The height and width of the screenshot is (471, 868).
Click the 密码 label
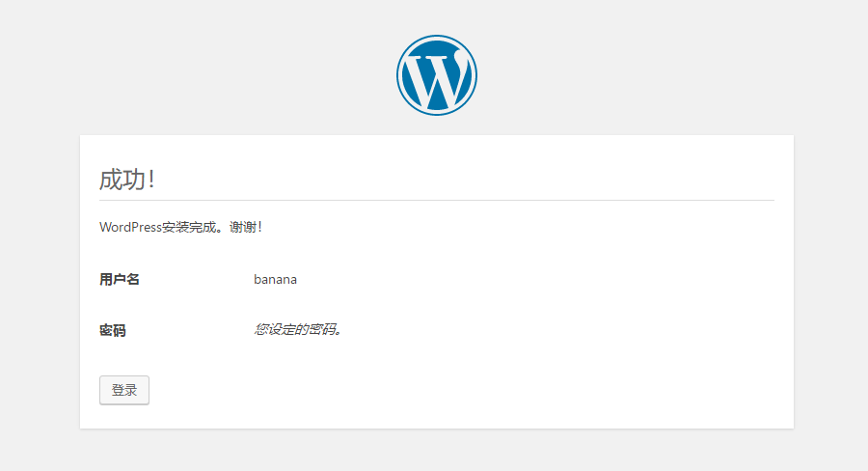(x=113, y=330)
